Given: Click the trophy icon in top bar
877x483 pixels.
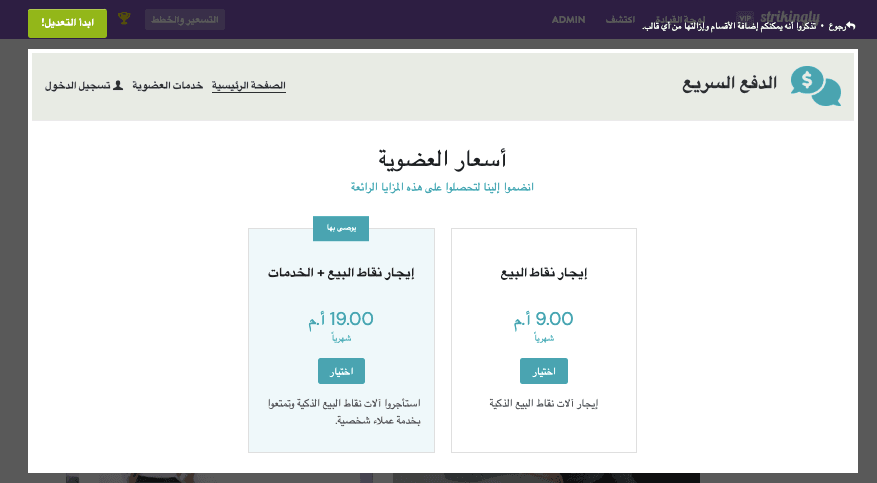Looking at the screenshot, I should tap(124, 18).
